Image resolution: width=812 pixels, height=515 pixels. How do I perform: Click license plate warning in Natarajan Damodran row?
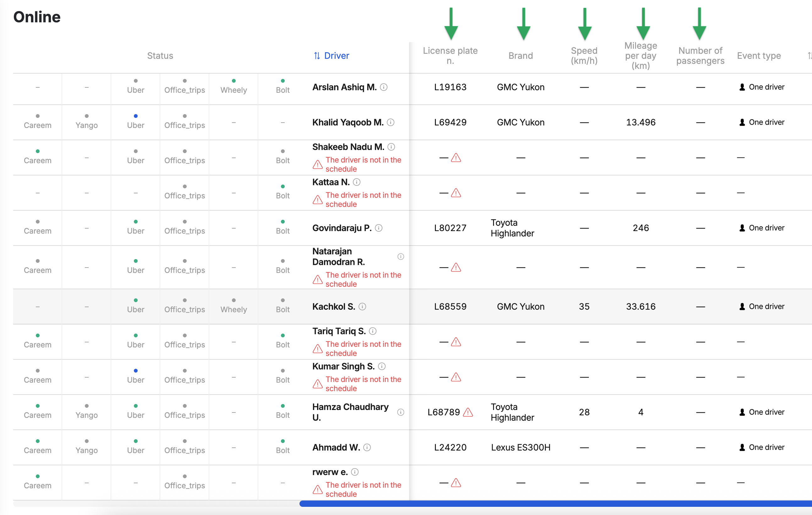coord(456,267)
